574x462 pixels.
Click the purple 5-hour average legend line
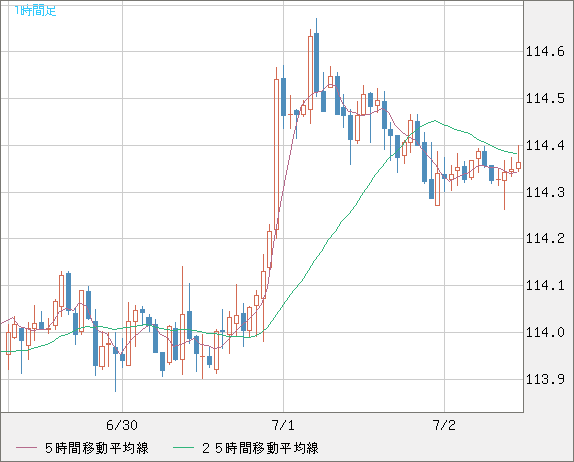tap(26, 448)
